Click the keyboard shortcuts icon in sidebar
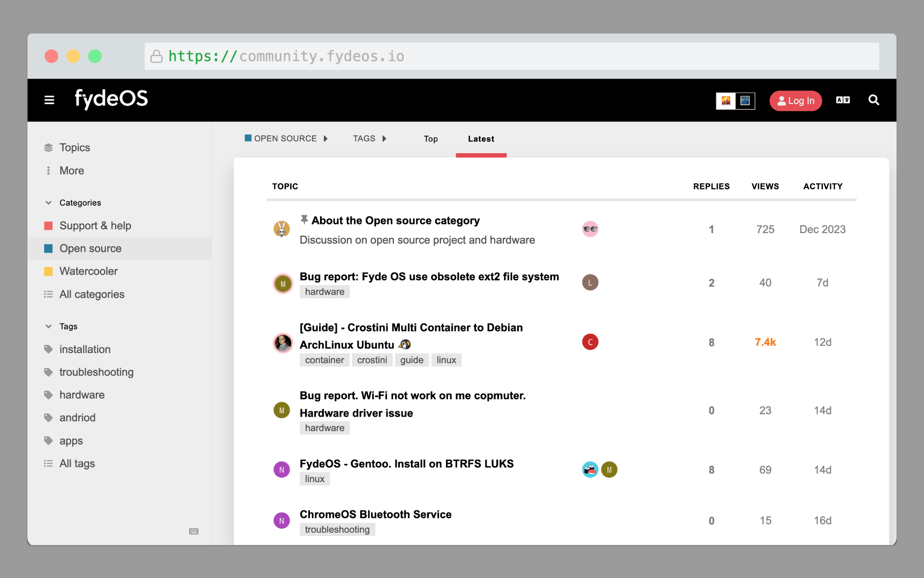This screenshot has width=924, height=578. click(x=193, y=531)
